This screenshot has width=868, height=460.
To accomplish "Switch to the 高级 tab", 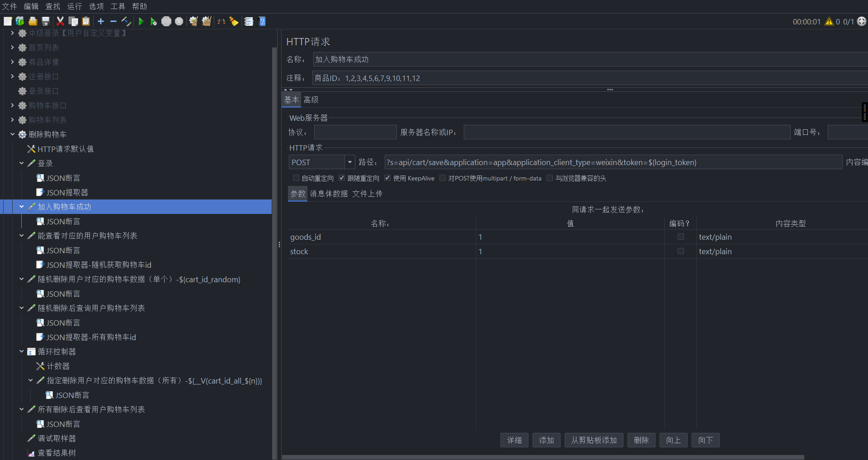I will coord(311,100).
